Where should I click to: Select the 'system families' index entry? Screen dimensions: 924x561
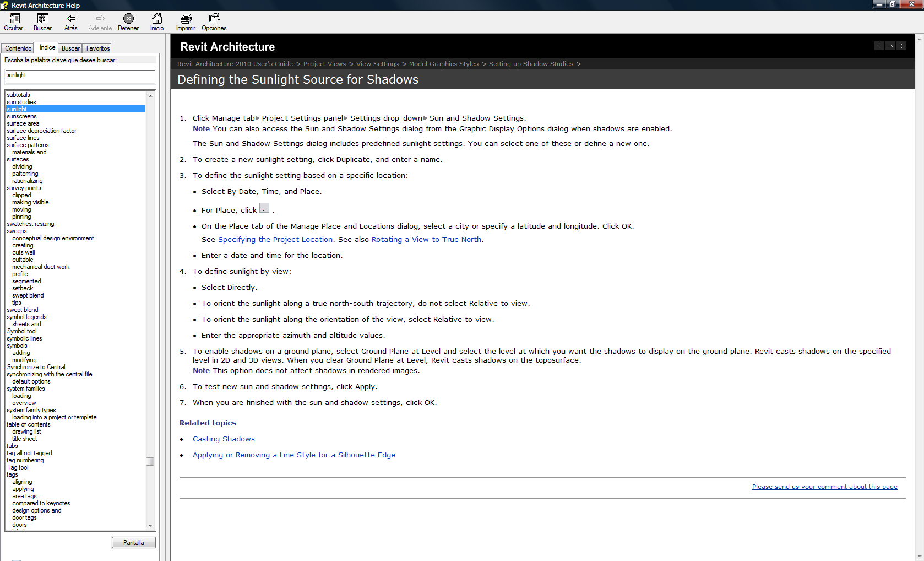[x=26, y=389]
